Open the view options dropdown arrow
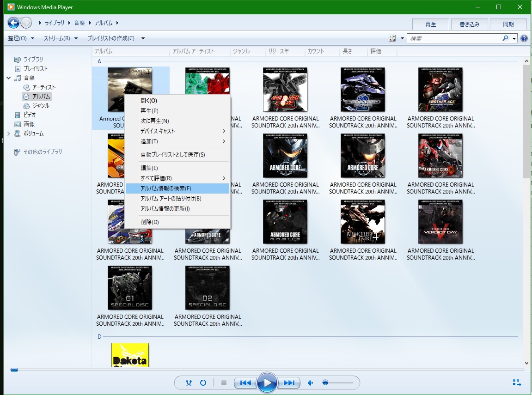The image size is (532, 395). click(x=402, y=38)
